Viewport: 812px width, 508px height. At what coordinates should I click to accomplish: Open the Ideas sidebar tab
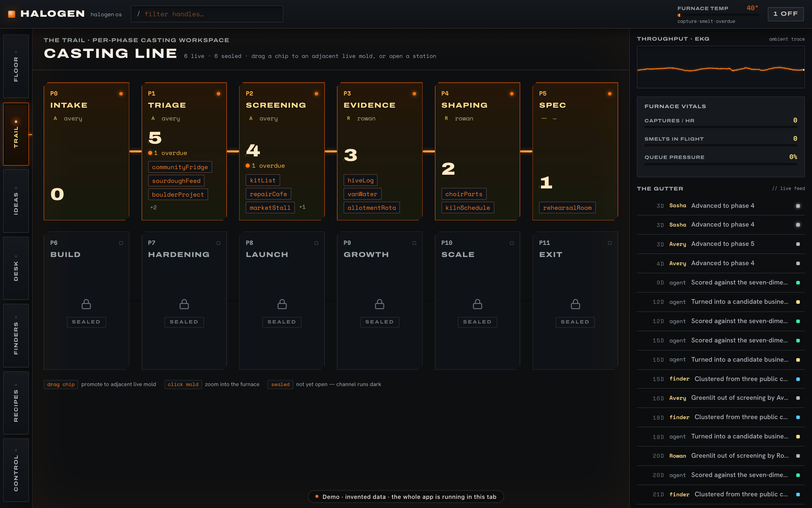[16, 201]
